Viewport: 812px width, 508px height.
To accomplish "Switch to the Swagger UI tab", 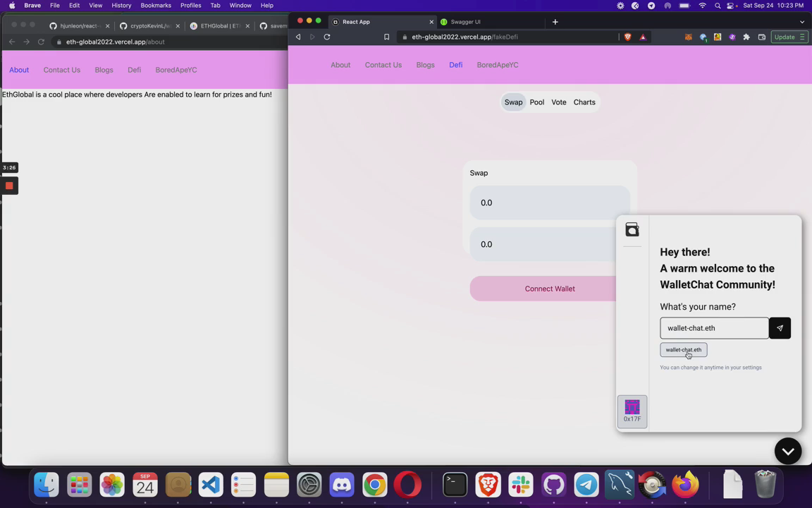I will pyautogui.click(x=465, y=22).
